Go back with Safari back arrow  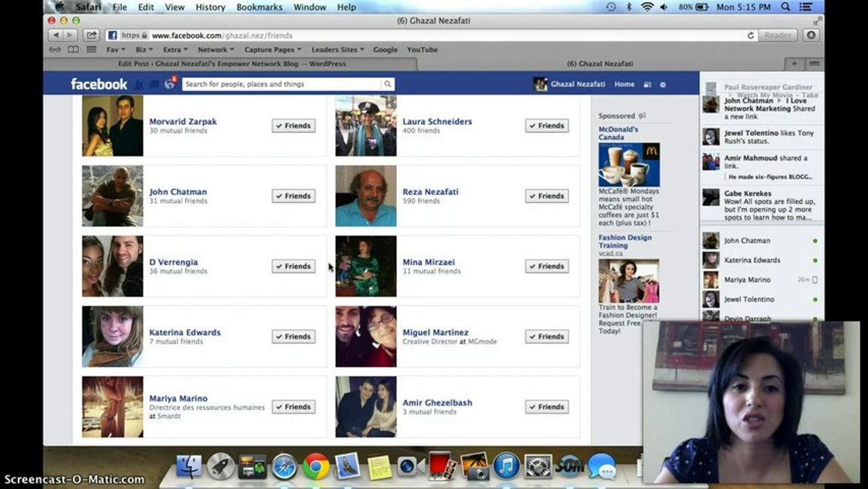55,35
